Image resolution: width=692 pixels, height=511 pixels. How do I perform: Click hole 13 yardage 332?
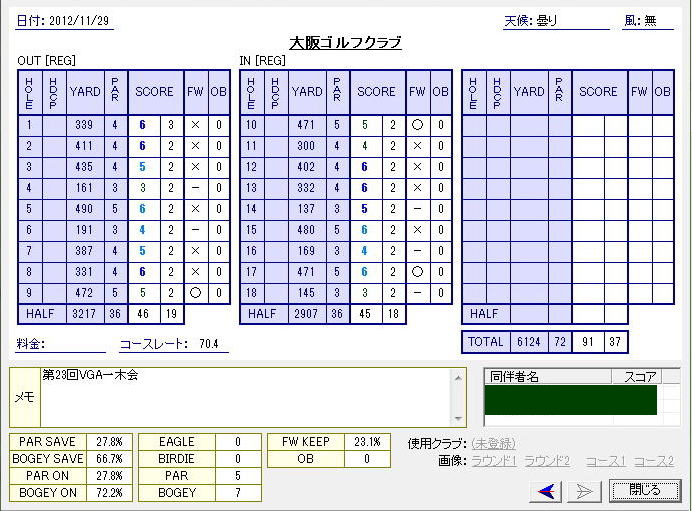[x=306, y=188]
